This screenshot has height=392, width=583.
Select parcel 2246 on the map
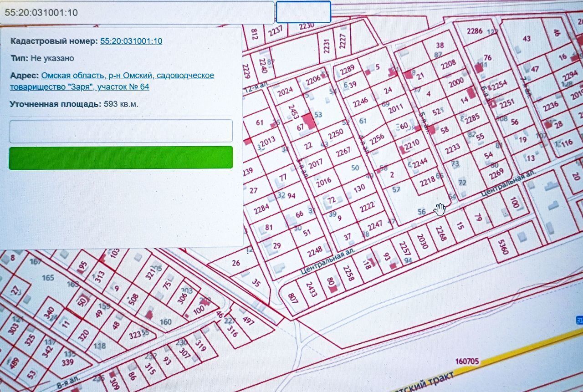tap(360, 102)
